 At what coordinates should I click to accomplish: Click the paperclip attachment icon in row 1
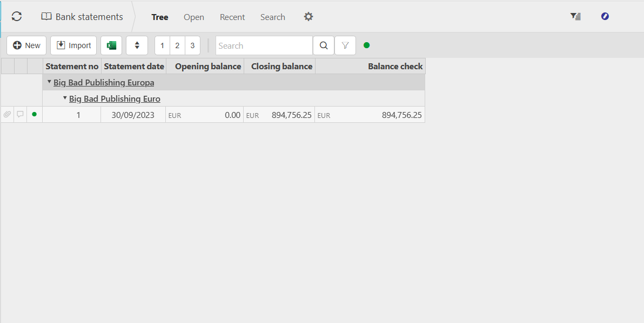(x=8, y=114)
